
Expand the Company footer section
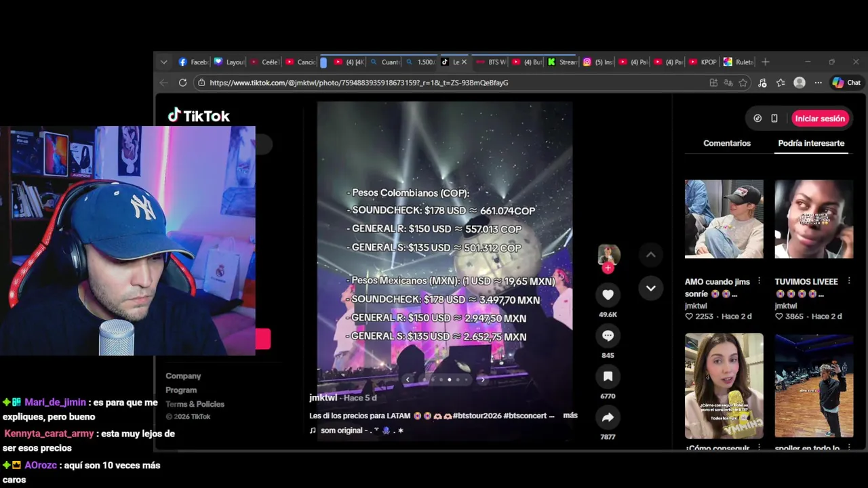pos(183,375)
